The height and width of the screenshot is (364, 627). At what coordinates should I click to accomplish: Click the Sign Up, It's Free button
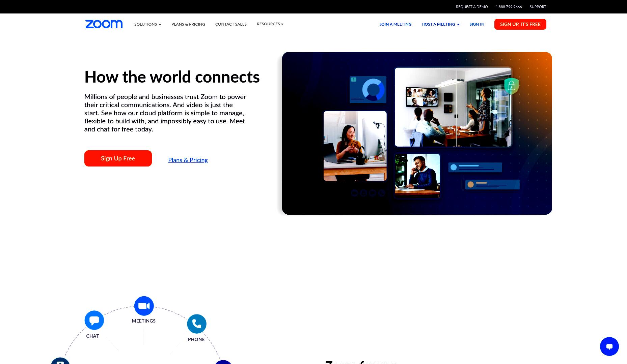tap(520, 24)
